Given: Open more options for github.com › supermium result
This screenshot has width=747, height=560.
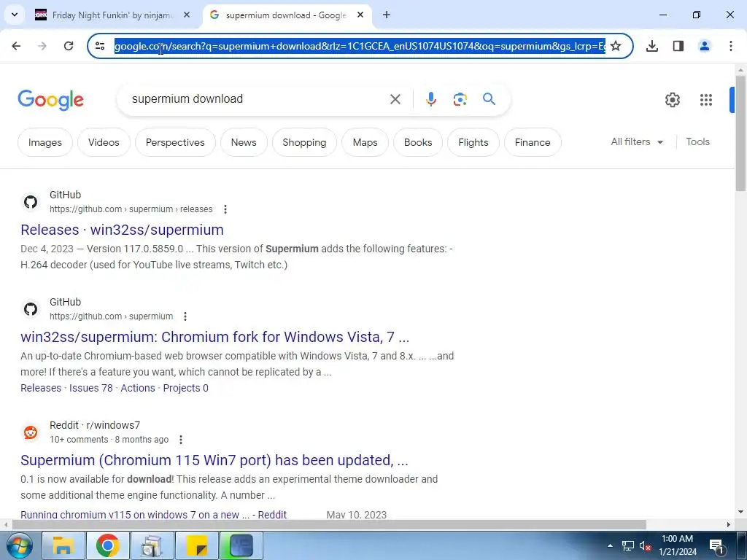Looking at the screenshot, I should pos(185,316).
